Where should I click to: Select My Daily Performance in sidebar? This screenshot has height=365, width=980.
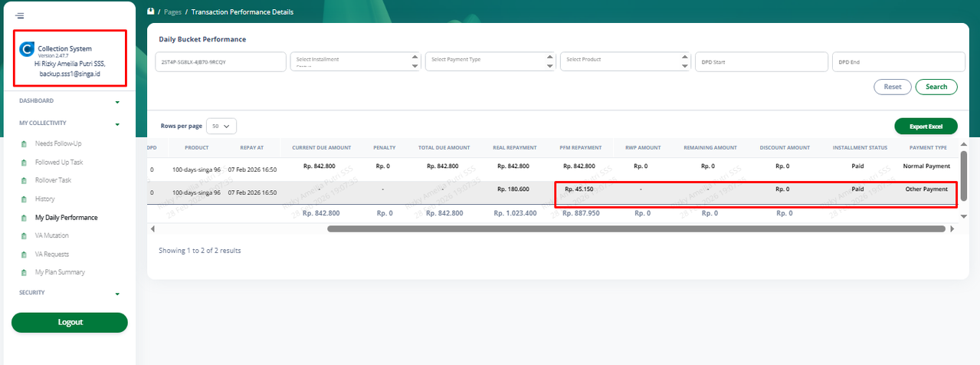point(67,218)
